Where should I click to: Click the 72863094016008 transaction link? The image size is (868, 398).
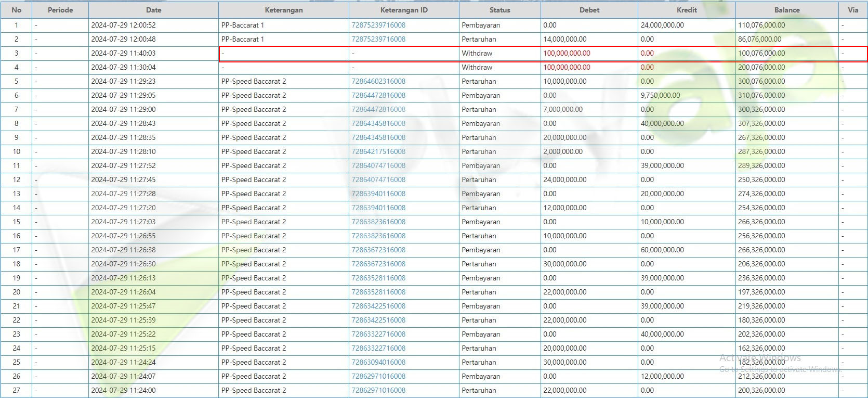(x=378, y=362)
